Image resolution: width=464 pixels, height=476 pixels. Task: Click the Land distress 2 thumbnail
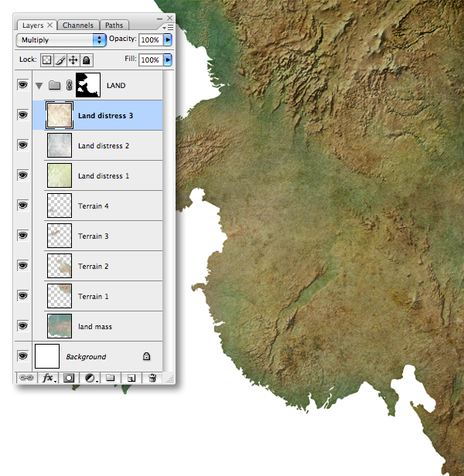coord(60,145)
